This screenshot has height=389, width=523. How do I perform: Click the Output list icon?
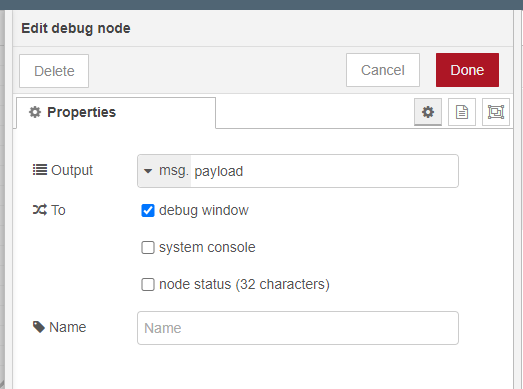(x=40, y=170)
